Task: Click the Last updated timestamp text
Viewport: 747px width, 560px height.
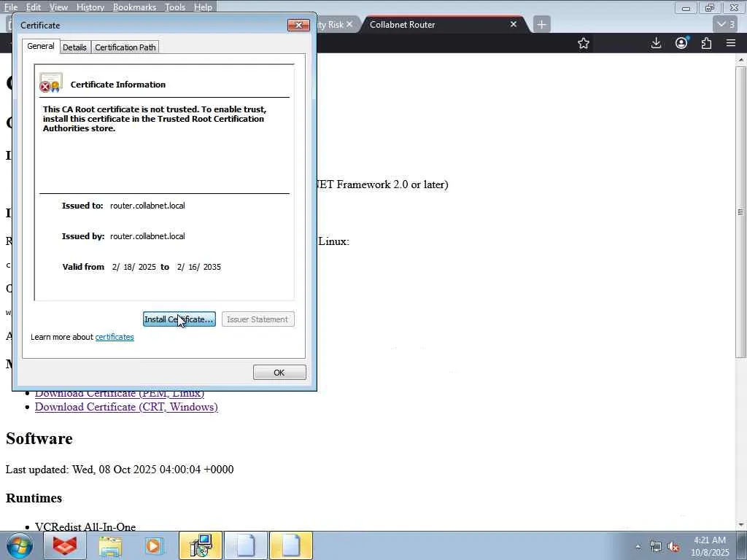Action: (x=120, y=470)
